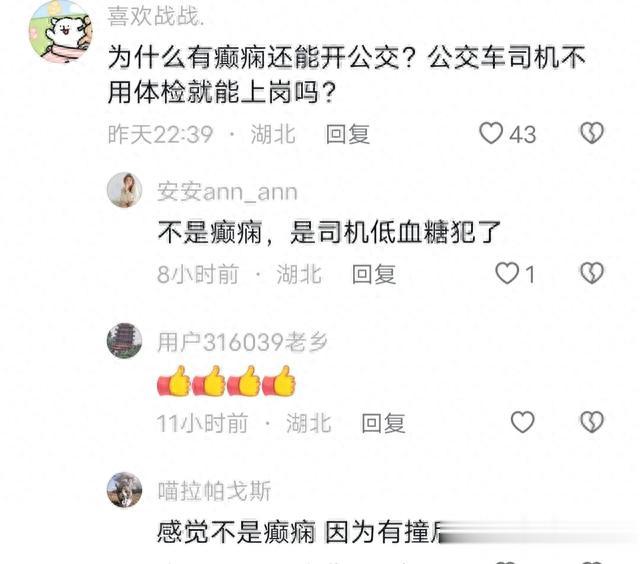View the pagoda avatar of 用户316039老乡

[124, 340]
